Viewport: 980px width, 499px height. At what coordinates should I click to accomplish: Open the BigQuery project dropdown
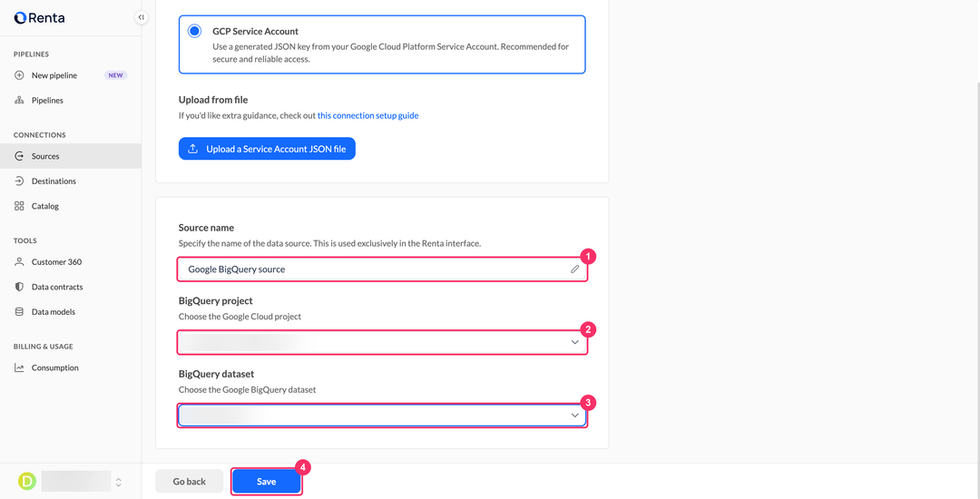pos(383,342)
